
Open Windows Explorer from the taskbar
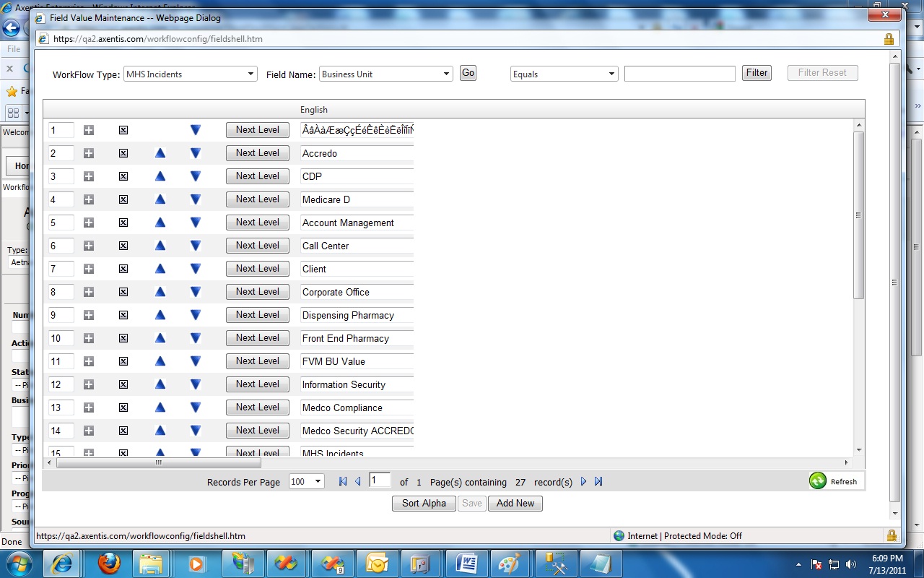click(x=152, y=563)
